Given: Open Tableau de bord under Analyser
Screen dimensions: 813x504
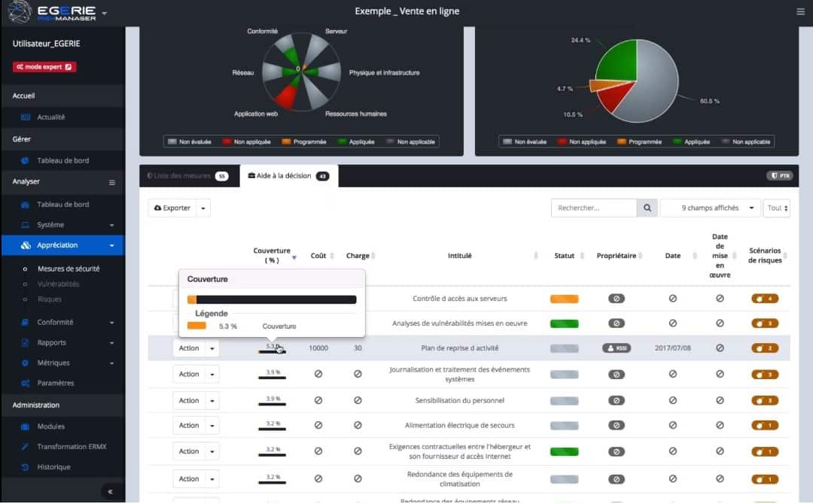Looking at the screenshot, I should click(x=62, y=205).
